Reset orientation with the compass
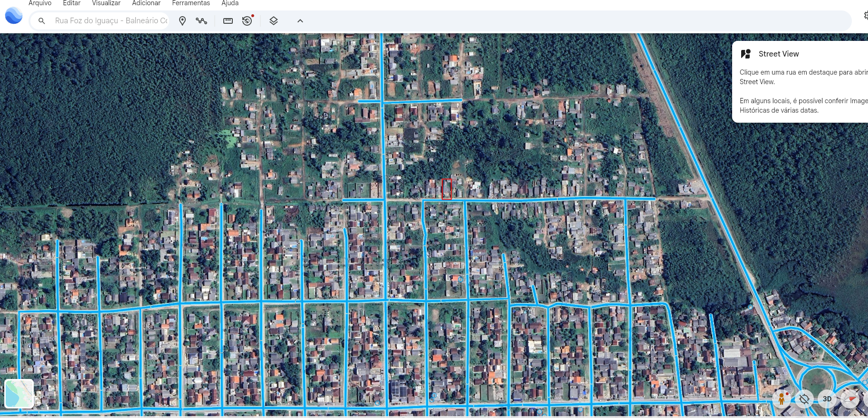Viewport: 868px width, 418px height. [850, 399]
